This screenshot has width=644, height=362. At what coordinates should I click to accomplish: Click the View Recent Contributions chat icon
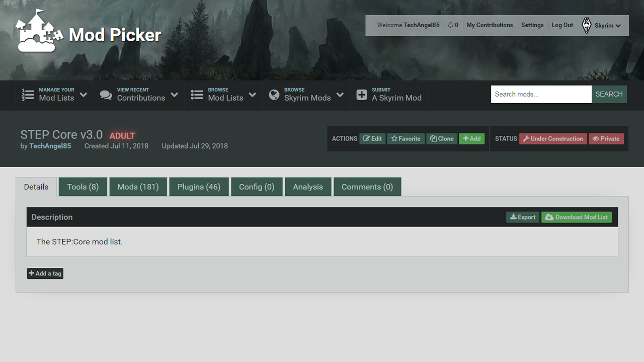[x=106, y=95]
